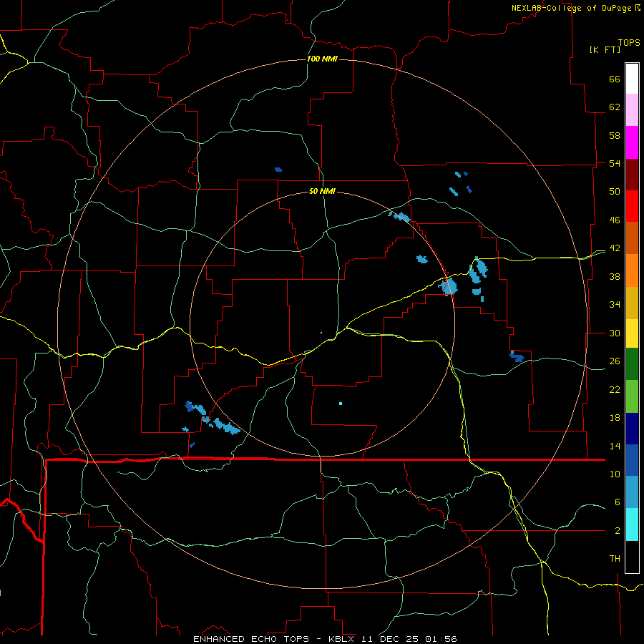Click the navy 18 legend swatch
The image size is (644, 644).
click(x=632, y=429)
